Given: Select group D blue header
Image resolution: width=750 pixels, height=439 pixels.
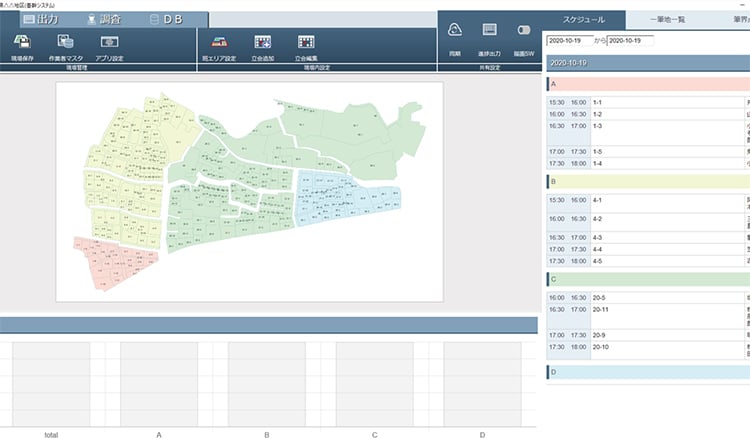Looking at the screenshot, I should click(648, 372).
